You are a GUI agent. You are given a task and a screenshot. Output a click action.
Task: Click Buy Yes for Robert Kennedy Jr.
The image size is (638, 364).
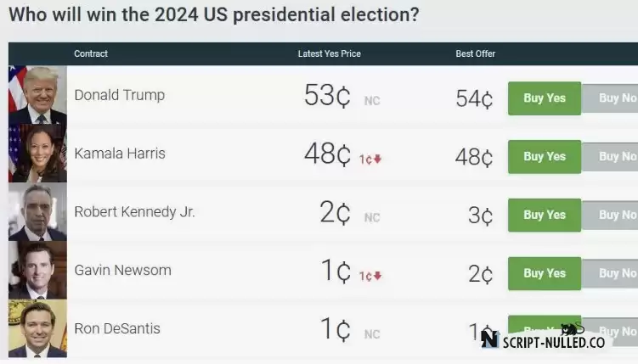click(x=545, y=215)
